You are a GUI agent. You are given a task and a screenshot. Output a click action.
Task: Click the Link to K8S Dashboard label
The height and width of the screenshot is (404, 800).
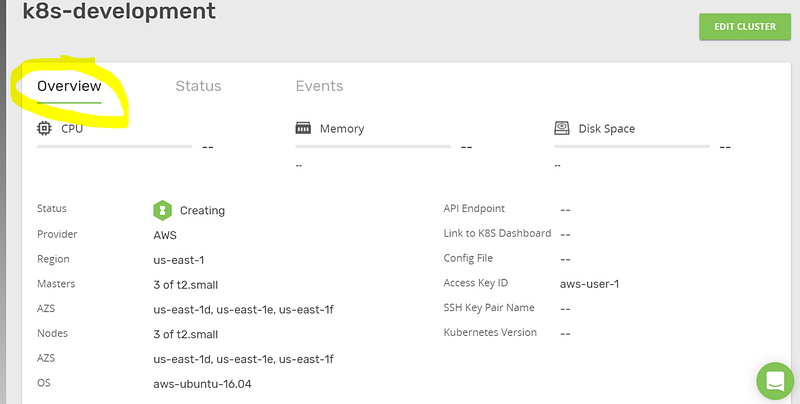[497, 233]
